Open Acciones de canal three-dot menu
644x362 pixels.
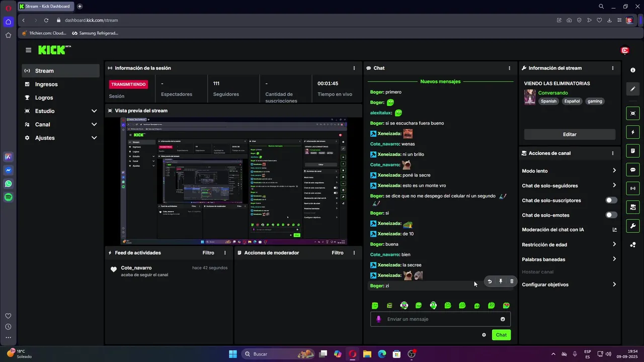(613, 153)
